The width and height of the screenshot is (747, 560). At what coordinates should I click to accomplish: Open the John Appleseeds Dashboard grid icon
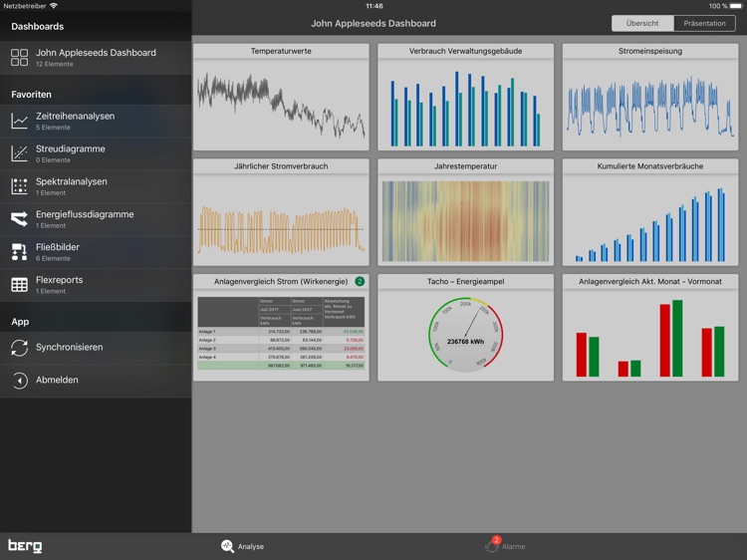[20, 57]
